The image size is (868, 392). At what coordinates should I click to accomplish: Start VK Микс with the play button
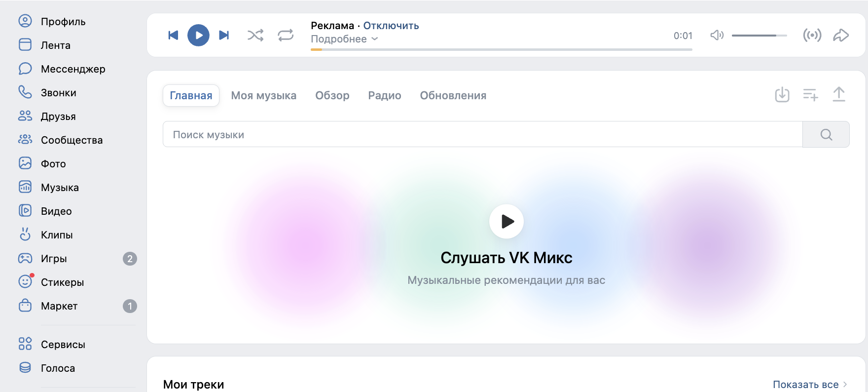[x=506, y=221]
